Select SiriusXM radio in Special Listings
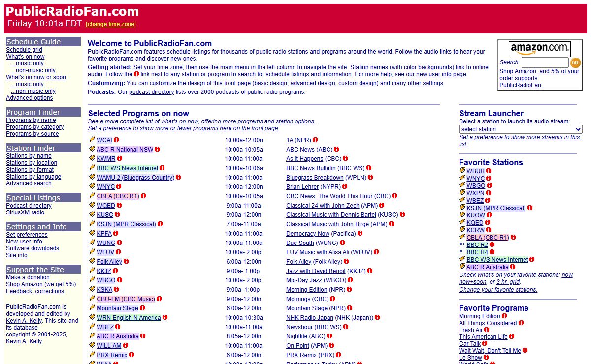This screenshot has width=591, height=364. [x=25, y=212]
